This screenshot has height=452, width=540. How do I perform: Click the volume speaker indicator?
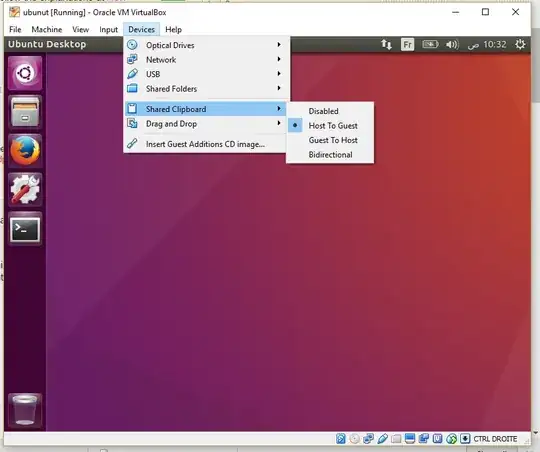pos(452,44)
